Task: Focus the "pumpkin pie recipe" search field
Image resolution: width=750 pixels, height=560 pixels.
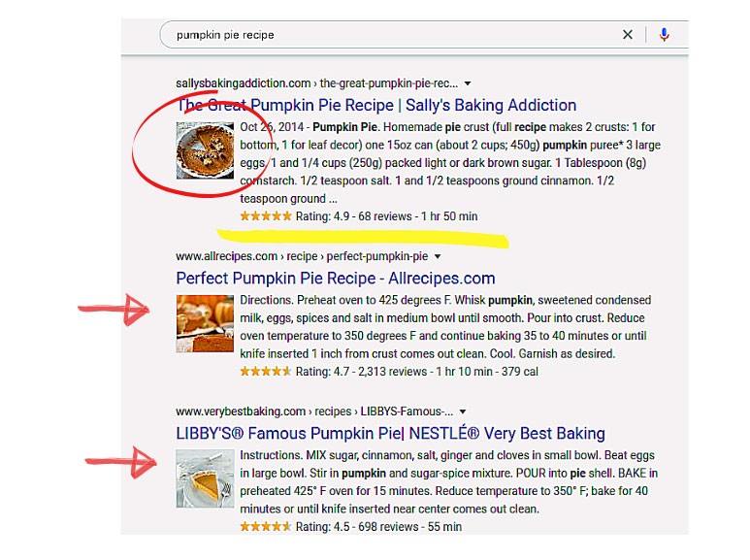Action: [388, 35]
